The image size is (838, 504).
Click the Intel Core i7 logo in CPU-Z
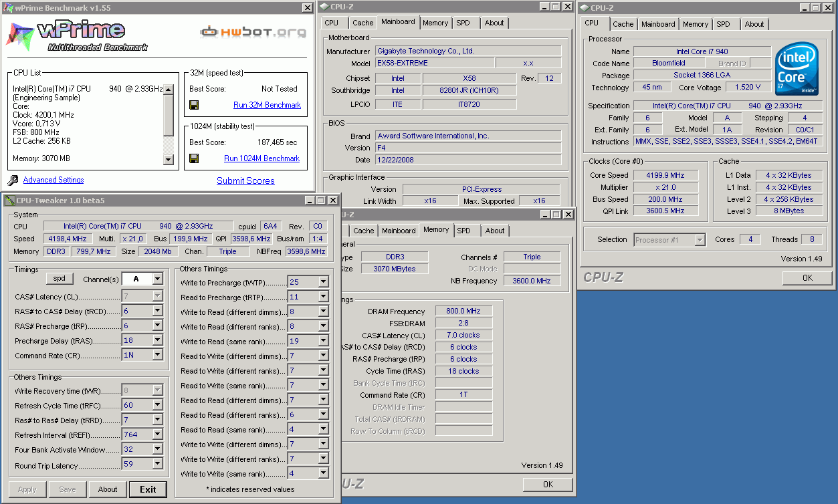point(797,70)
